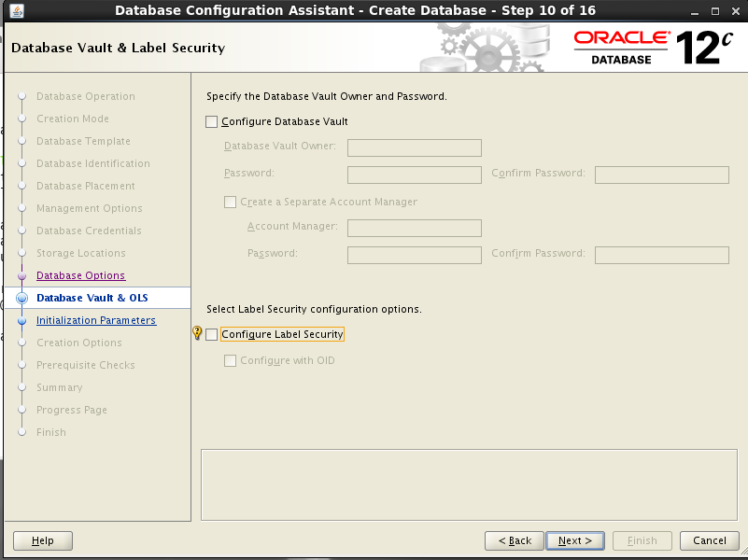Select the Database Vault & OLS step
Screen dimensions: 748x560
click(x=92, y=298)
